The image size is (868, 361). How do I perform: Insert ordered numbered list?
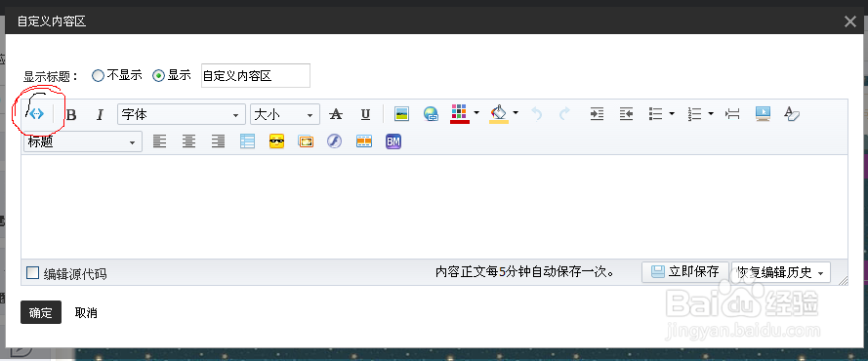click(695, 114)
